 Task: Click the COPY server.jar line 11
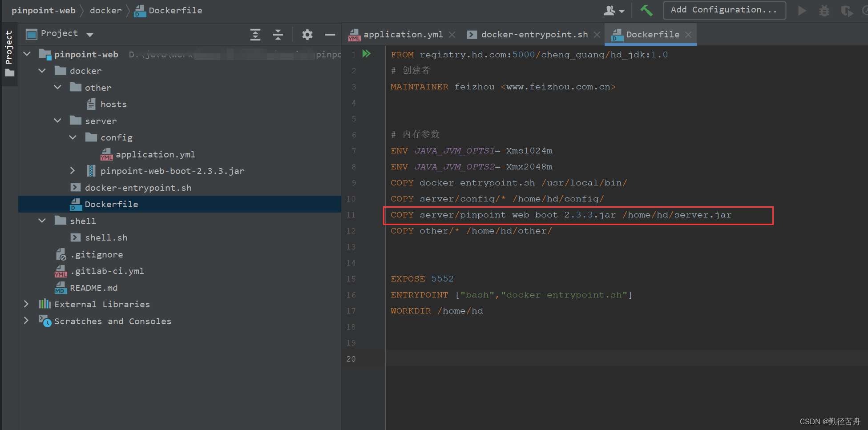561,215
